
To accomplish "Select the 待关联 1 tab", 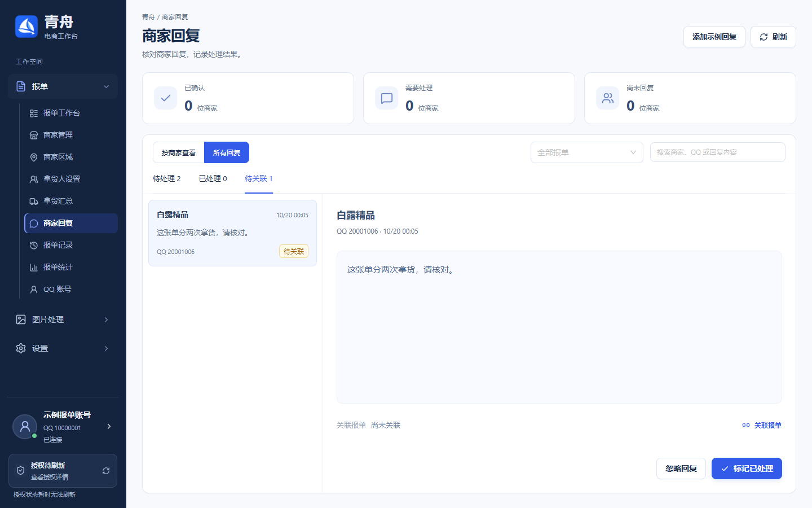I will (259, 178).
